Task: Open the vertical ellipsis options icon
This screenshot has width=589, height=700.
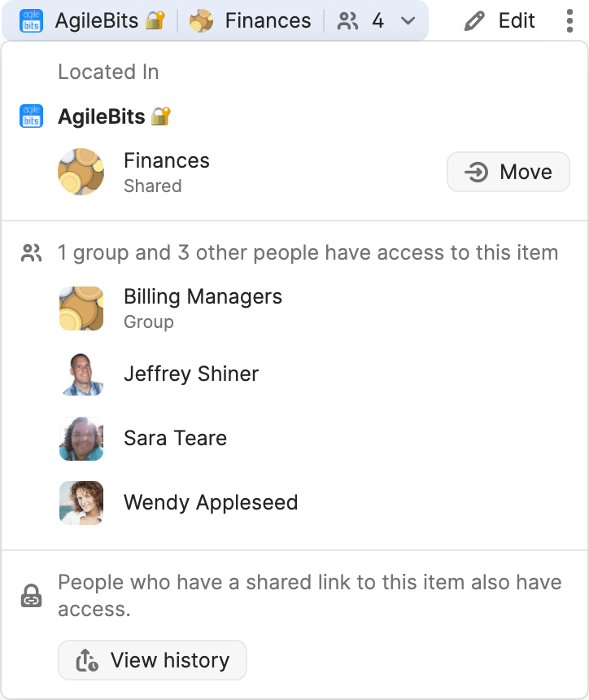Action: [x=569, y=20]
